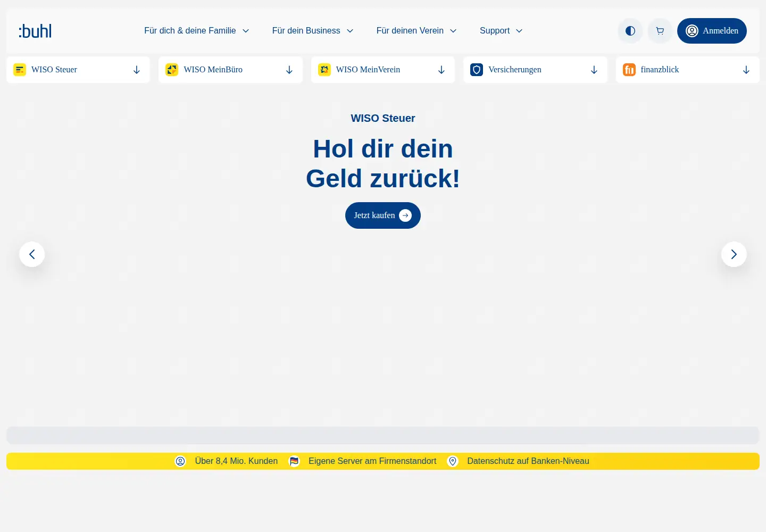This screenshot has width=766, height=532.
Task: Select the WISO Steuer label above the headline
Action: (383, 118)
